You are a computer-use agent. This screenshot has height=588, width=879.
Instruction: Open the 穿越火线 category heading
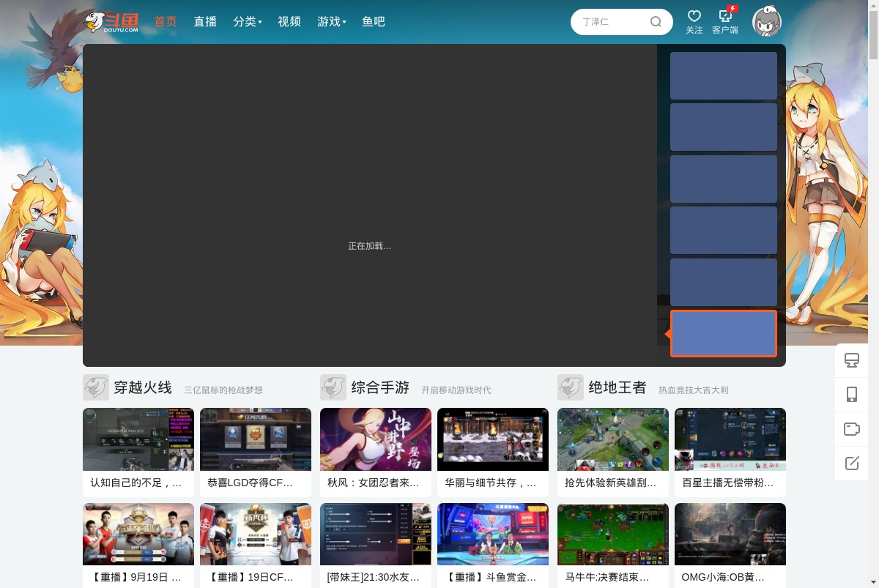143,387
